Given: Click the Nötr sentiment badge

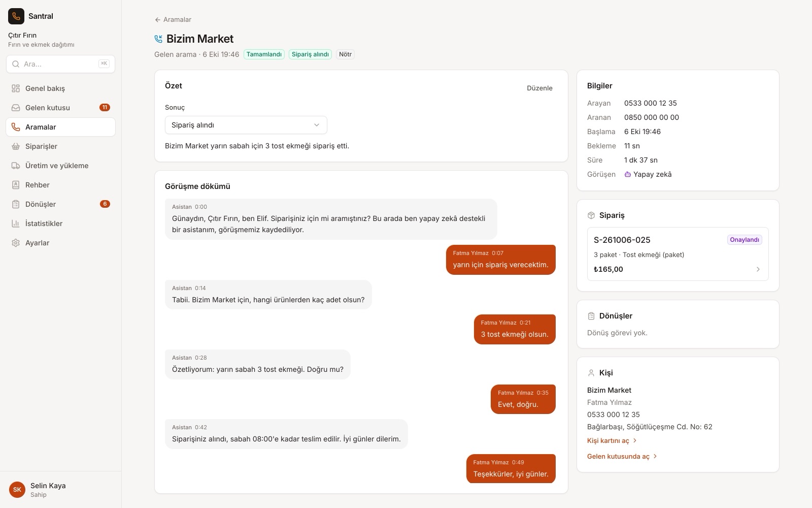Looking at the screenshot, I should point(345,54).
